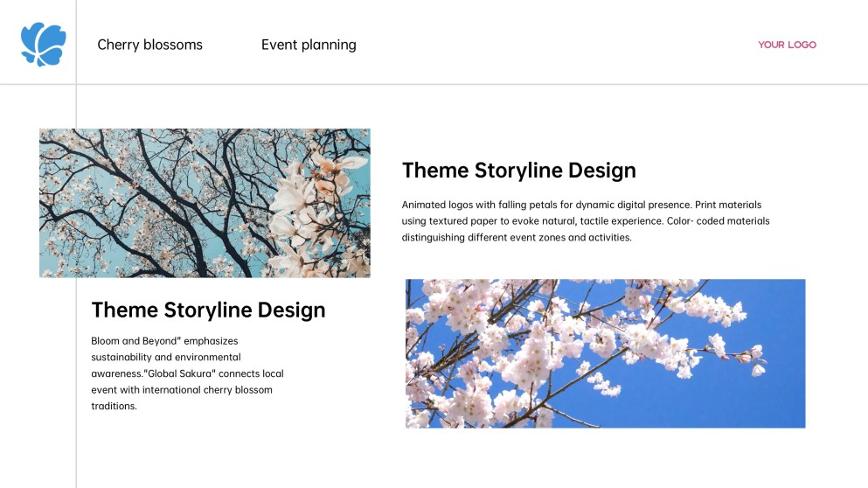The height and width of the screenshot is (488, 868).
Task: Click the paragraph starting with Bloom and Beyond
Action: pyautogui.click(x=188, y=373)
